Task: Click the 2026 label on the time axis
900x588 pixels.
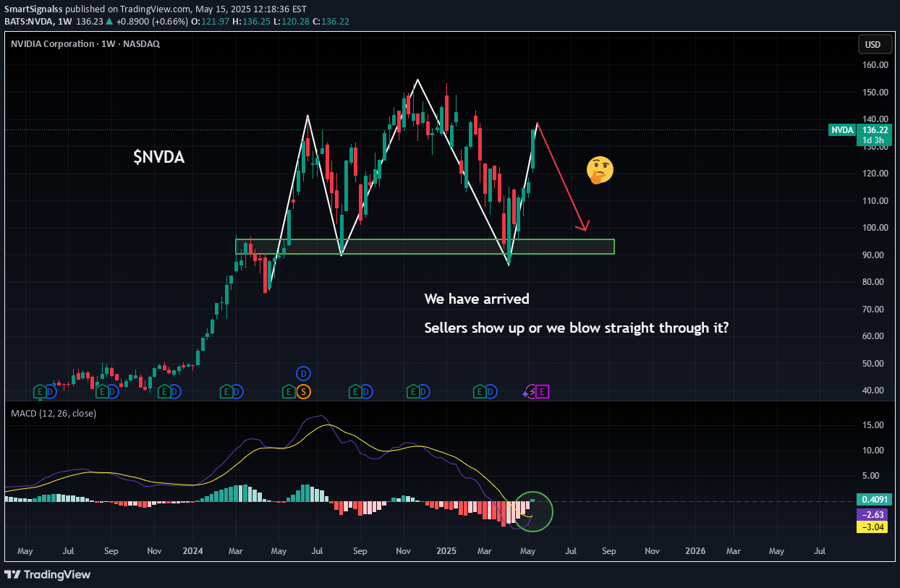Action: [696, 551]
